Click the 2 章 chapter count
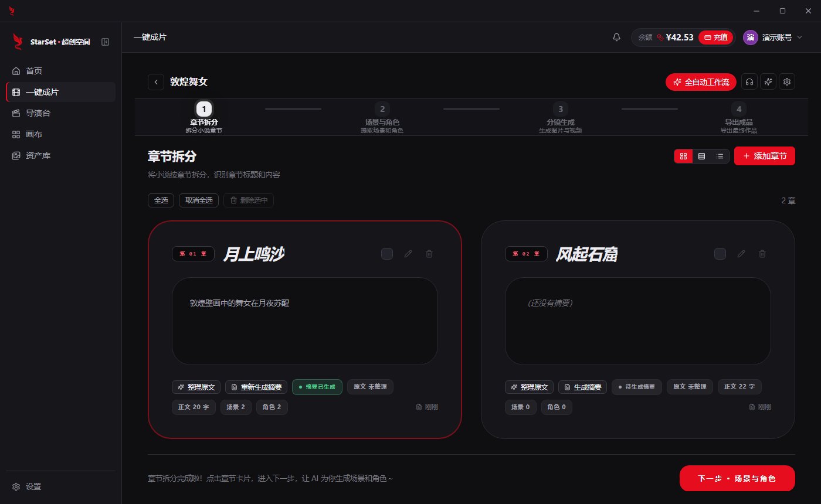Viewport: 821px width, 504px height. pos(788,200)
